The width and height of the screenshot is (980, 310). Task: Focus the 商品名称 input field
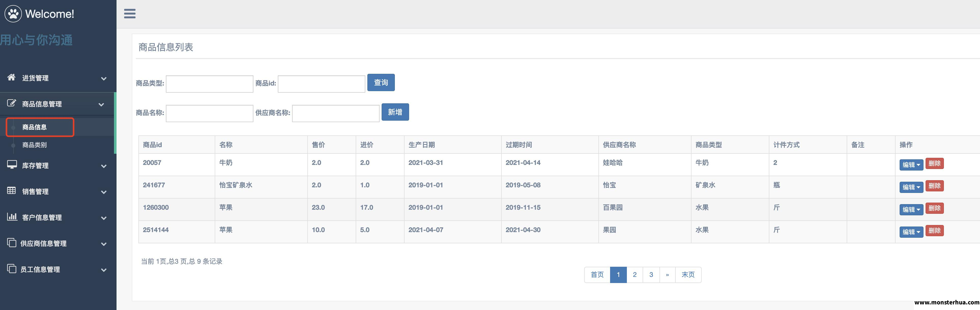pos(210,113)
